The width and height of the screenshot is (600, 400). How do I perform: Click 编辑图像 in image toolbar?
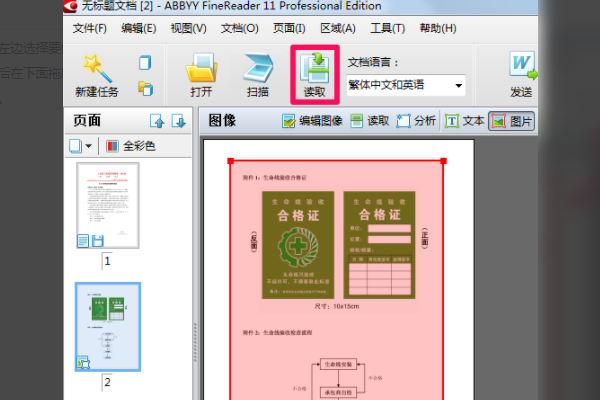[x=312, y=121]
